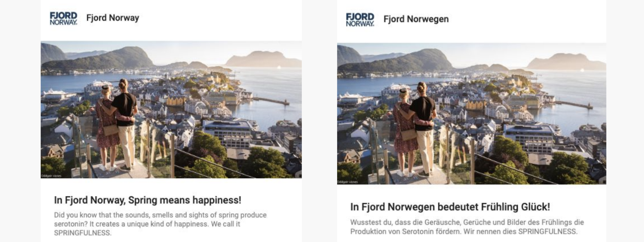644x242 pixels.
Task: Click the German description starting "Wusstest du"
Action: [x=467, y=227]
